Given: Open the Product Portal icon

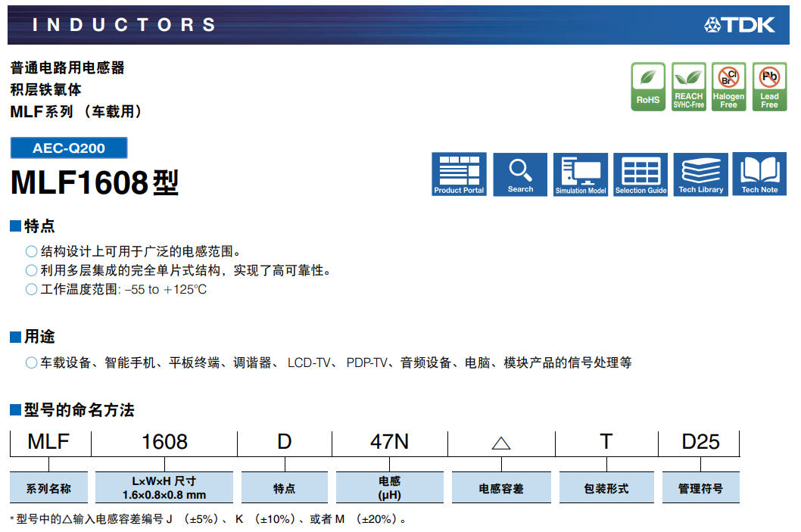Looking at the screenshot, I should click(459, 174).
